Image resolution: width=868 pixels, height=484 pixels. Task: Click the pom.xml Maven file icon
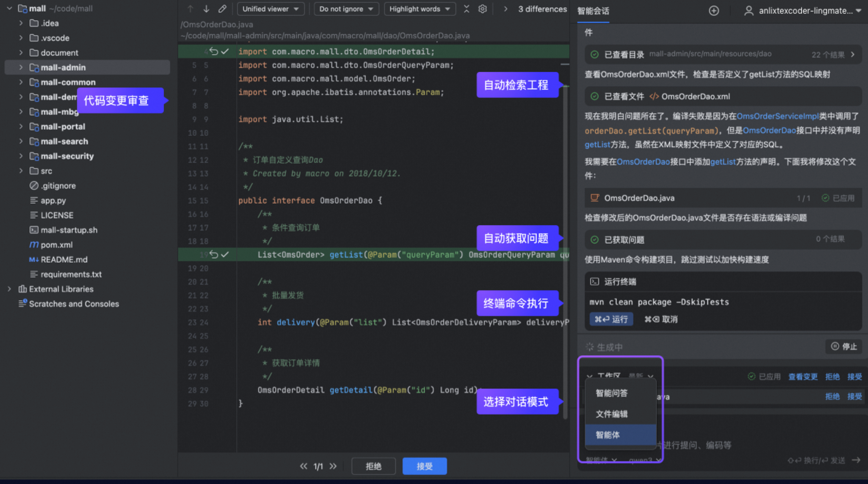(34, 245)
